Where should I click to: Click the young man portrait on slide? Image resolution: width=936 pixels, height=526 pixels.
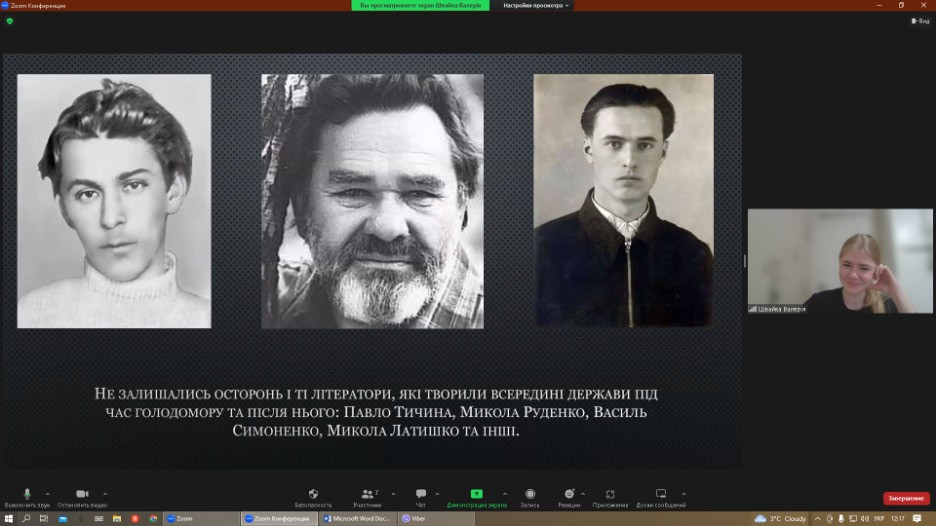pyautogui.click(x=114, y=201)
